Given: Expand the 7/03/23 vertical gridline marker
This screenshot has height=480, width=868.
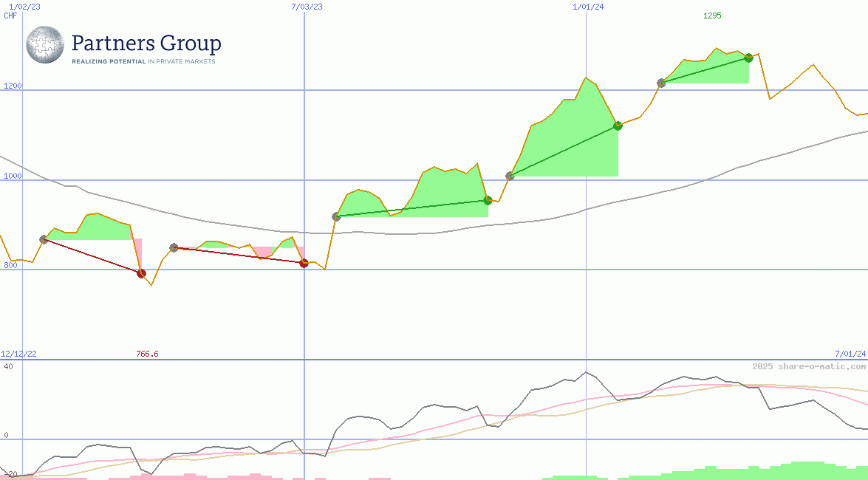Looking at the screenshot, I should (x=305, y=7).
